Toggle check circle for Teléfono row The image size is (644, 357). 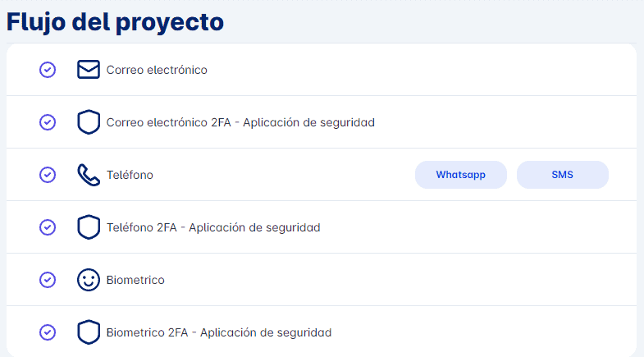48,175
